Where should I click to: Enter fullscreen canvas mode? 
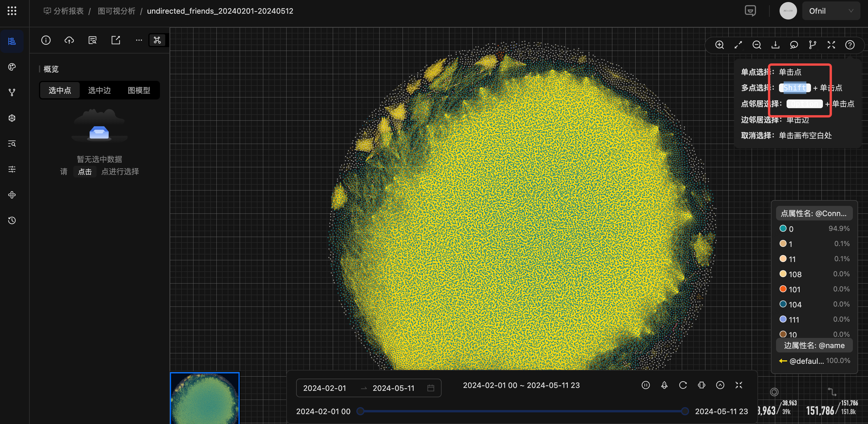[x=831, y=45]
